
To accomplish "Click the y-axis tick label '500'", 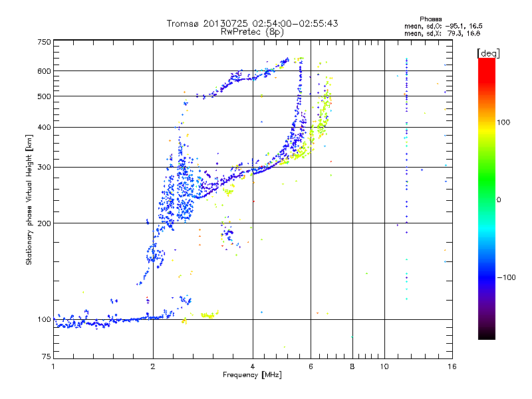I will 45,96.
